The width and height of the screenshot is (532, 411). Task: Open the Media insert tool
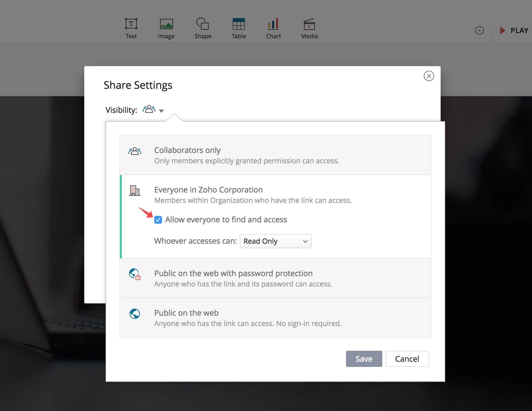click(x=309, y=29)
